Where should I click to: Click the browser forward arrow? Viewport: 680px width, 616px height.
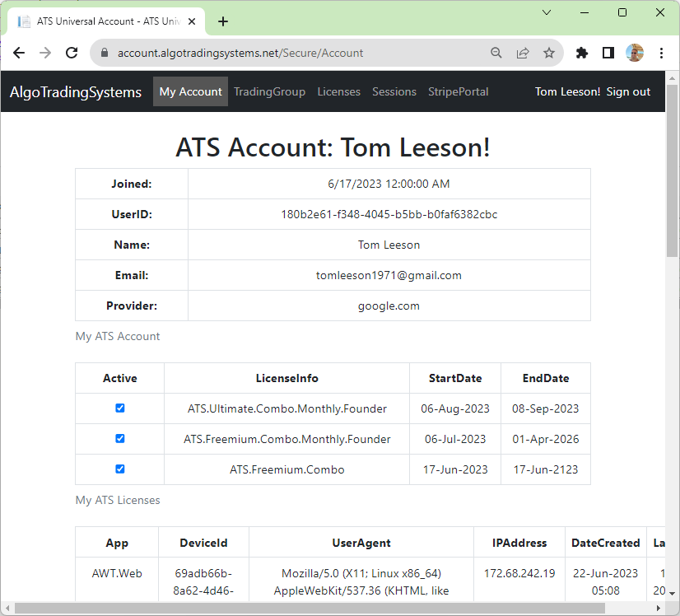pyautogui.click(x=45, y=53)
